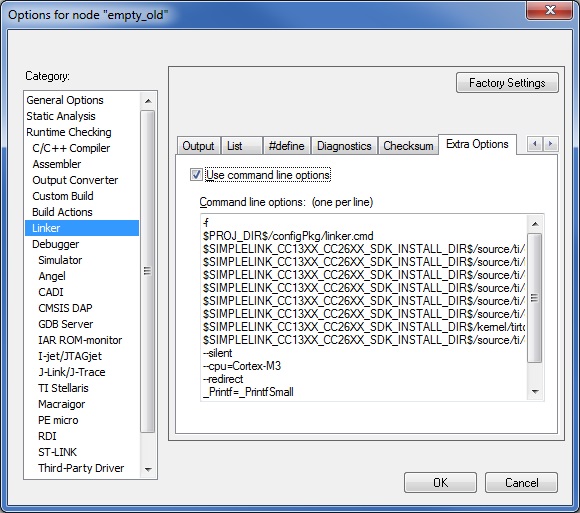This screenshot has height=513, width=580.
Task: Select Custom Build category
Action: (63, 196)
